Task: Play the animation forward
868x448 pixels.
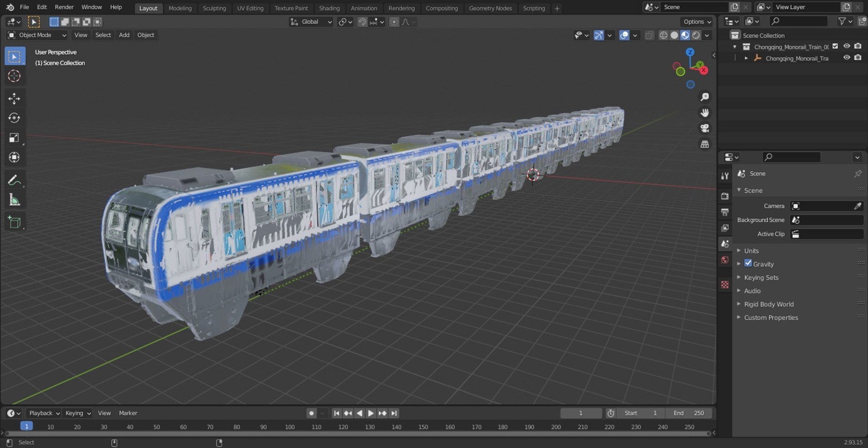Action: point(371,413)
